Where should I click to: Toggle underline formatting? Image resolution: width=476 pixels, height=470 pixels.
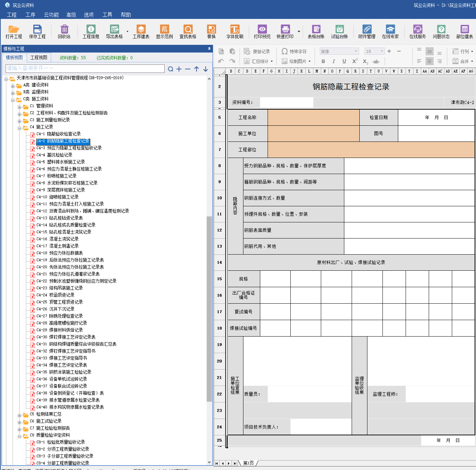(344, 61)
